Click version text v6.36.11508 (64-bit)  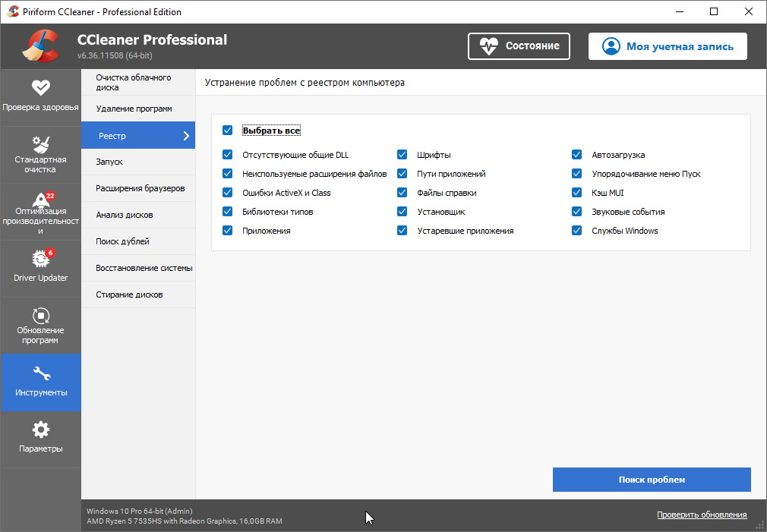tap(115, 55)
